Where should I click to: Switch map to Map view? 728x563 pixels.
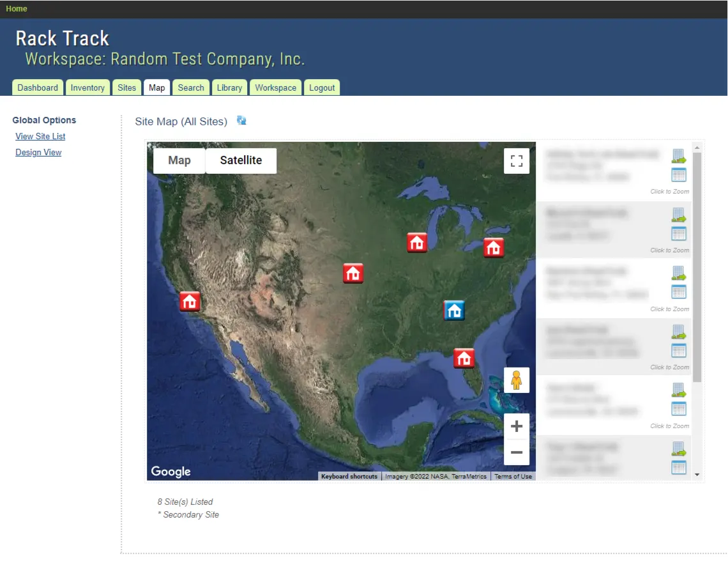click(x=179, y=160)
